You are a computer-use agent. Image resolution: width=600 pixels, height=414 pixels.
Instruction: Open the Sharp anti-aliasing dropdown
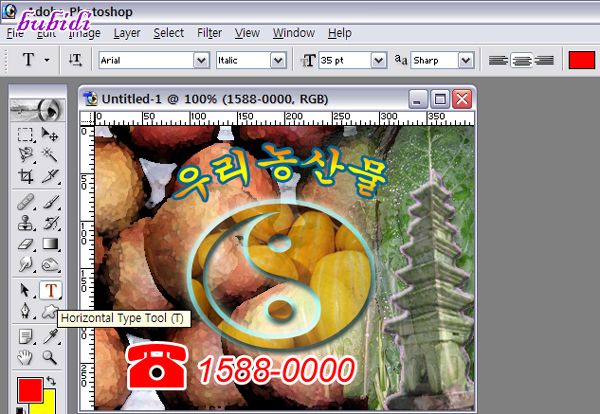(466, 60)
